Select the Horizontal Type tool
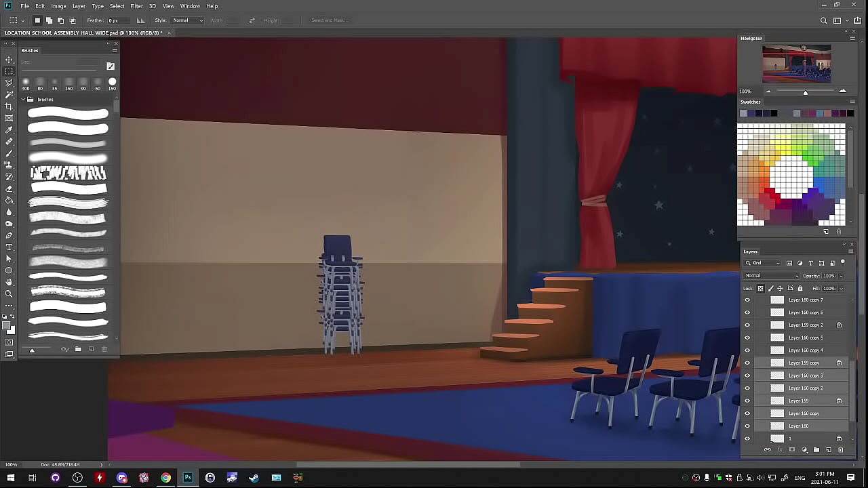The height and width of the screenshot is (488, 868). tap(9, 247)
